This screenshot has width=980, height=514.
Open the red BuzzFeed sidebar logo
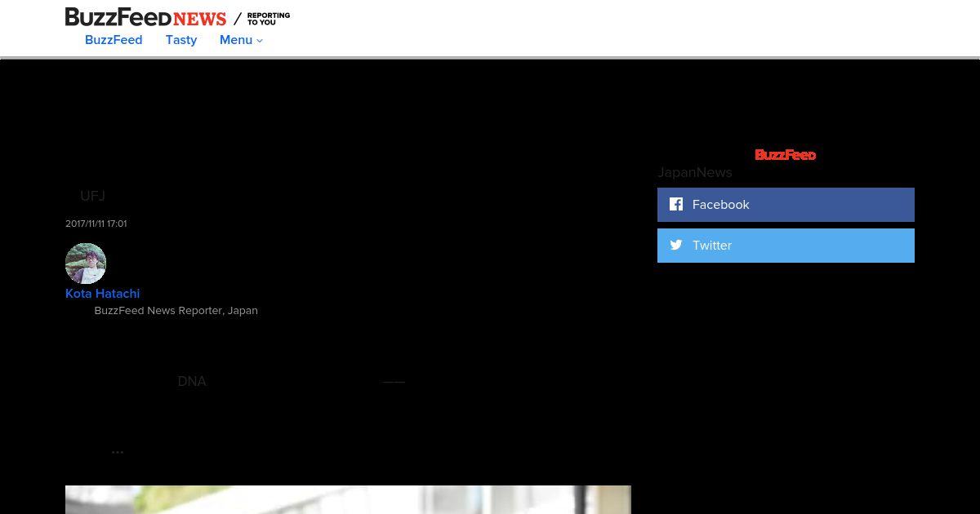tap(785, 155)
